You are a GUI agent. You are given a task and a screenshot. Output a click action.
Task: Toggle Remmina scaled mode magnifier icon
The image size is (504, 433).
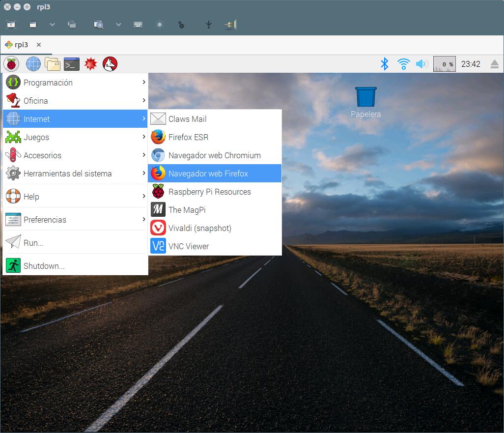click(x=99, y=24)
